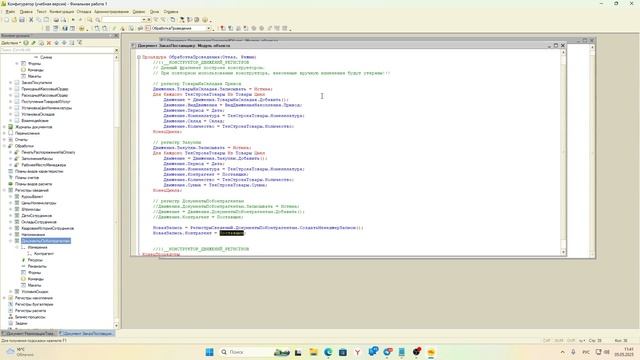The image size is (640, 360).
Task: Click the Paste toolbar icon
Action: click(x=47, y=20)
